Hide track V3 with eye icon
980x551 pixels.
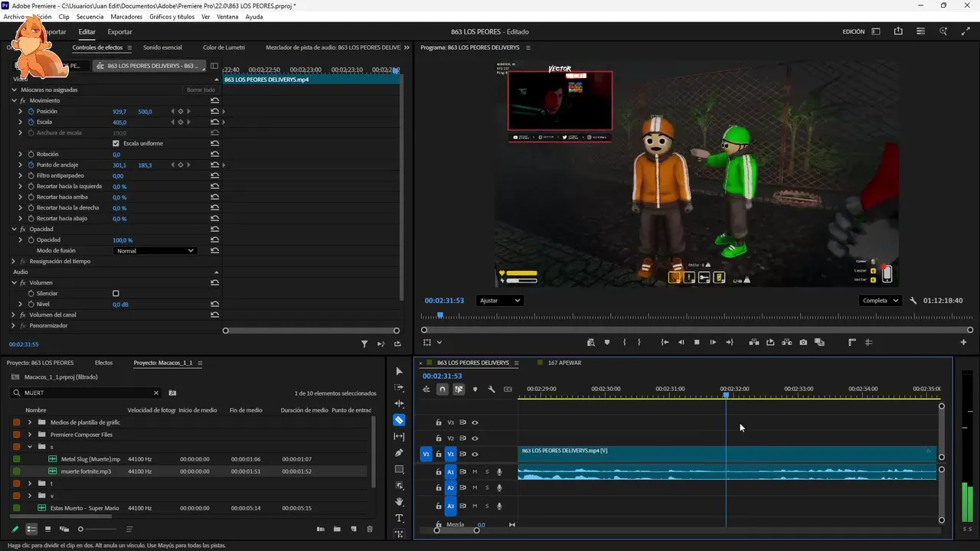[x=475, y=422]
